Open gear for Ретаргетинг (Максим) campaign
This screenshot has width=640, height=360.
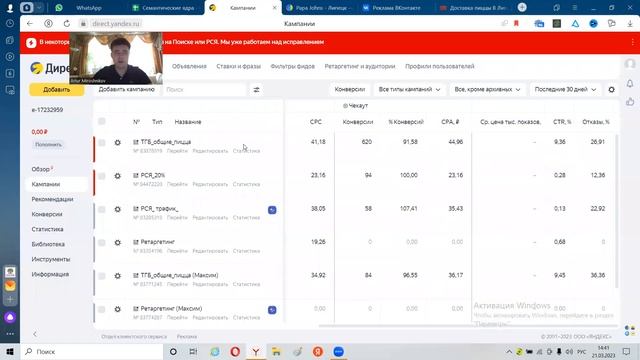(x=118, y=309)
